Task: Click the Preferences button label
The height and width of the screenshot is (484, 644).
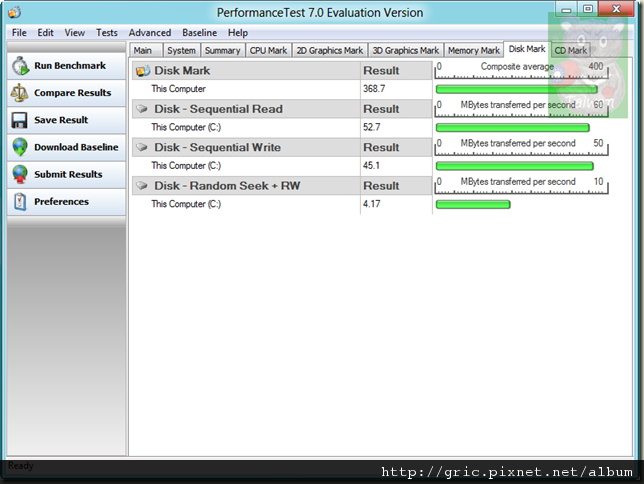Action: pyautogui.click(x=61, y=201)
